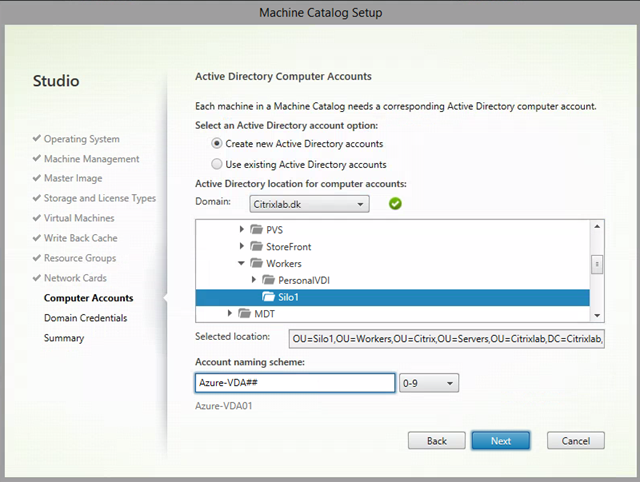Select the Silo1 organizational unit
This screenshot has width=640, height=482.
[x=393, y=297]
